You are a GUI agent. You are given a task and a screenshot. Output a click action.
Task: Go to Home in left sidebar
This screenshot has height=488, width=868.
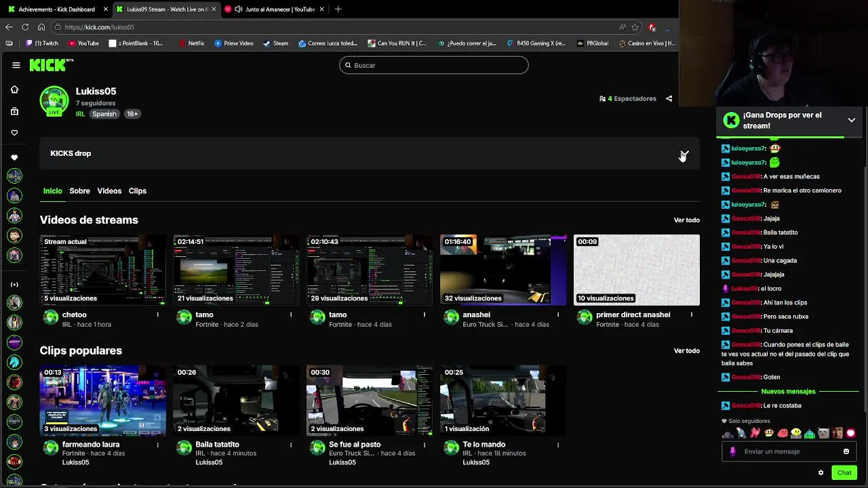coord(14,89)
